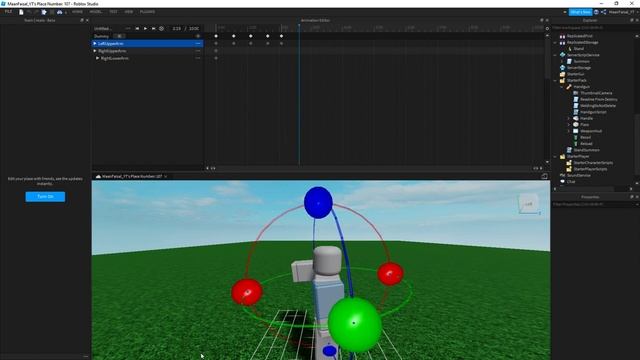Skip to previous keyframe in Animation Editor
The height and width of the screenshot is (360, 640).
[x=137, y=29]
